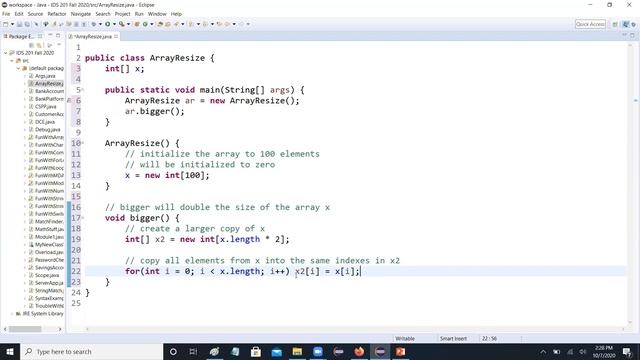Open the Java perspective icon at top right

click(x=625, y=24)
